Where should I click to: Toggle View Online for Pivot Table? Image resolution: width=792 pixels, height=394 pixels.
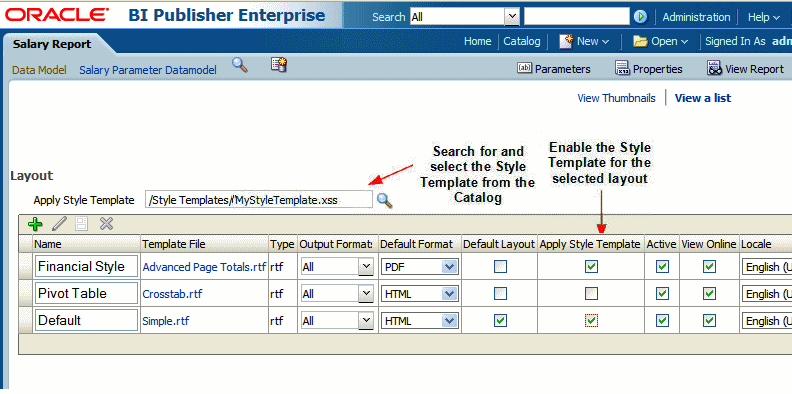click(x=710, y=293)
